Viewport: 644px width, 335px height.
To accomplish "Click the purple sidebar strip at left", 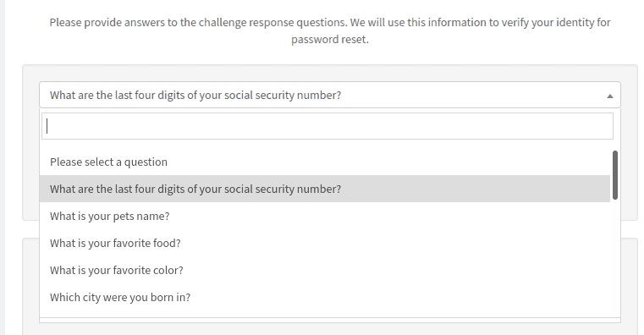I will click(x=2, y=167).
